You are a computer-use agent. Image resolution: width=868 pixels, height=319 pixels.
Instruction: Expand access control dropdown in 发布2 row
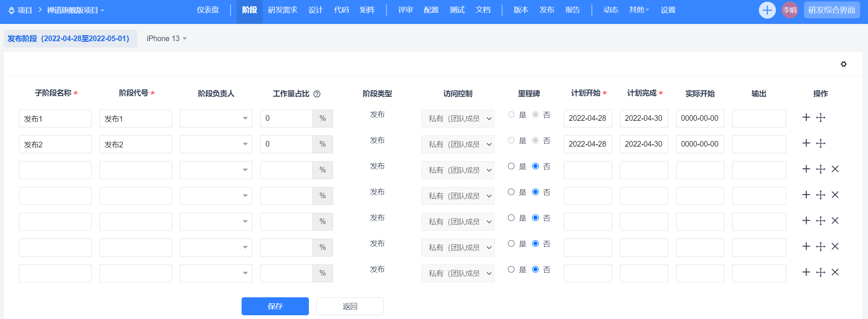pos(457,144)
